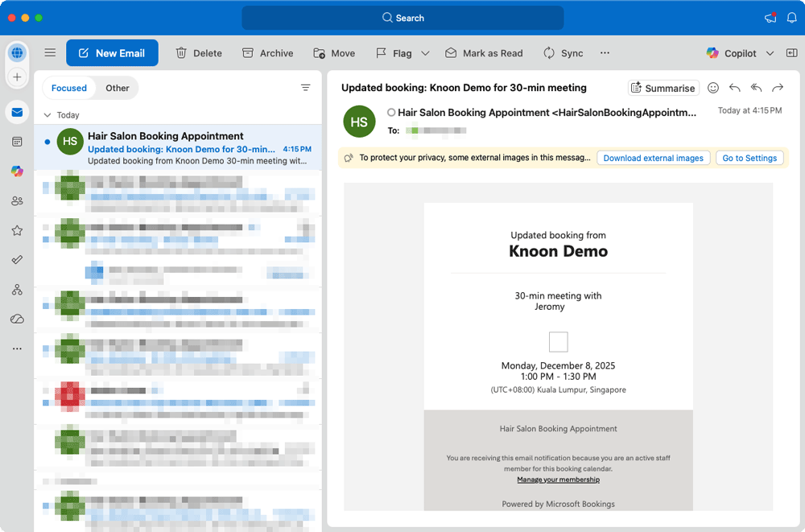Toggle the right side panel collapse button

pos(791,53)
